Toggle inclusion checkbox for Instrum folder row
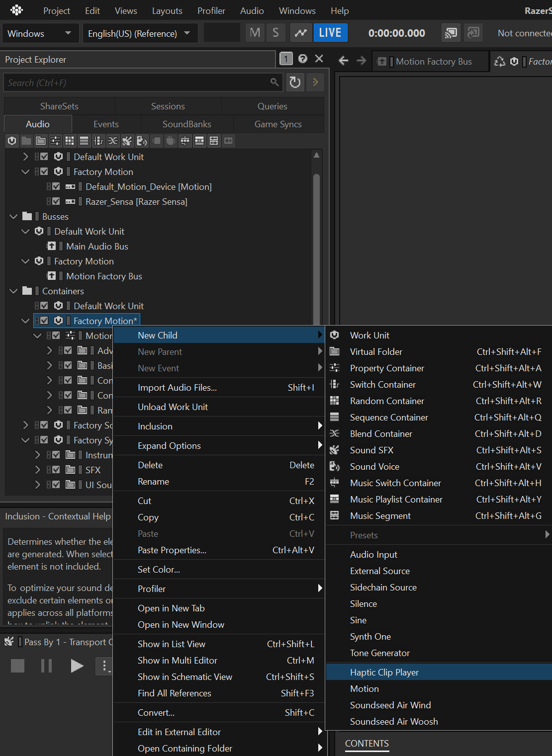Viewport: 552px width, 756px height. coord(56,455)
